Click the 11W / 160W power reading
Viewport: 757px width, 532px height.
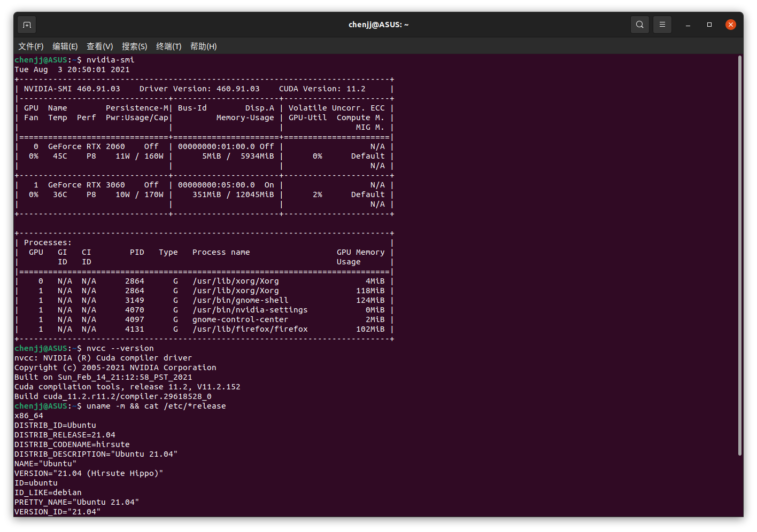[x=140, y=156]
